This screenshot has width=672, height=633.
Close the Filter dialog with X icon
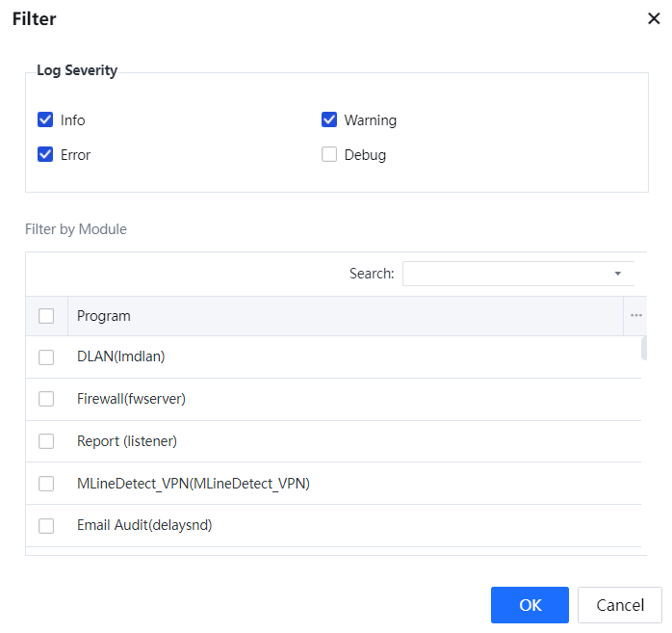point(654,19)
